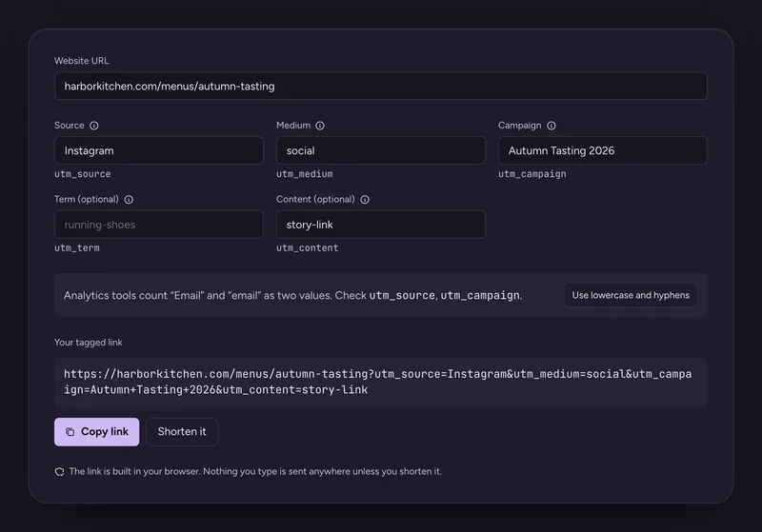The height and width of the screenshot is (532, 762).
Task: Click the Source info icon
Action: [x=93, y=126]
